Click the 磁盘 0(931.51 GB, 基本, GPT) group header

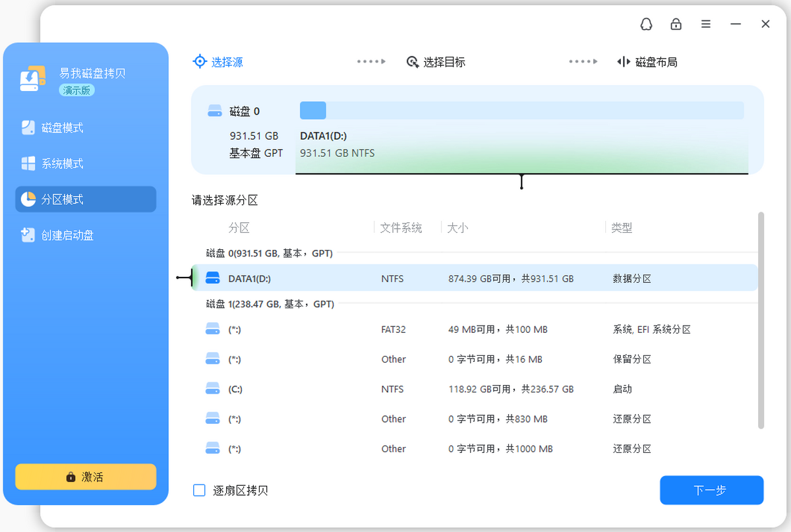pos(269,253)
